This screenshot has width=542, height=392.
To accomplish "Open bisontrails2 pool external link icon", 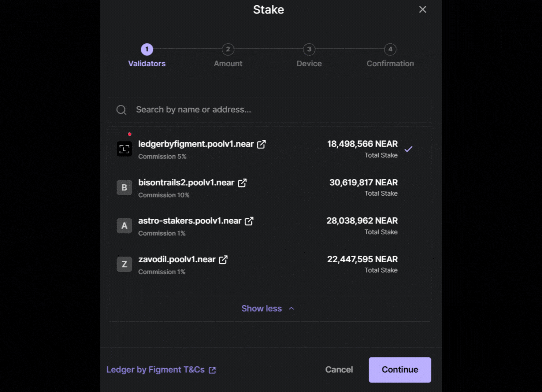I will (x=242, y=182).
